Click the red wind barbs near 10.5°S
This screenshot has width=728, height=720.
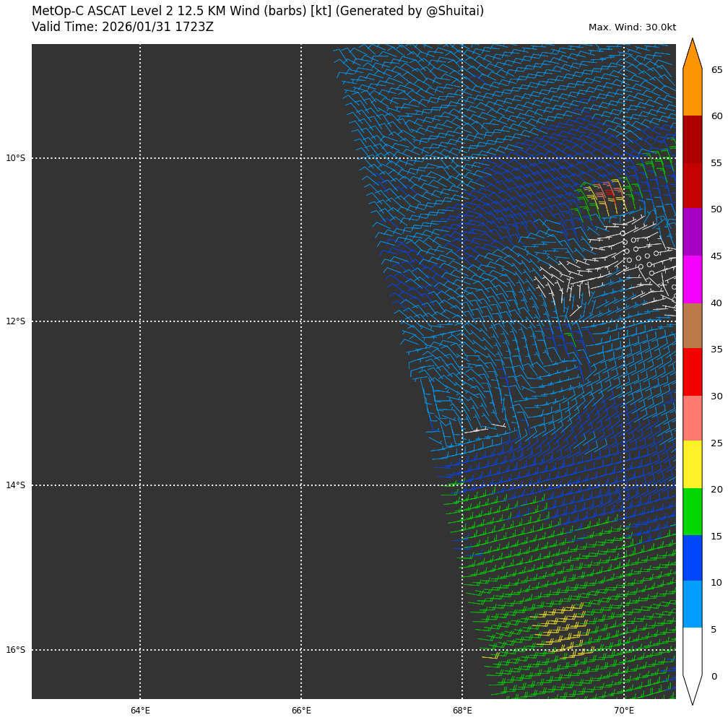609,193
